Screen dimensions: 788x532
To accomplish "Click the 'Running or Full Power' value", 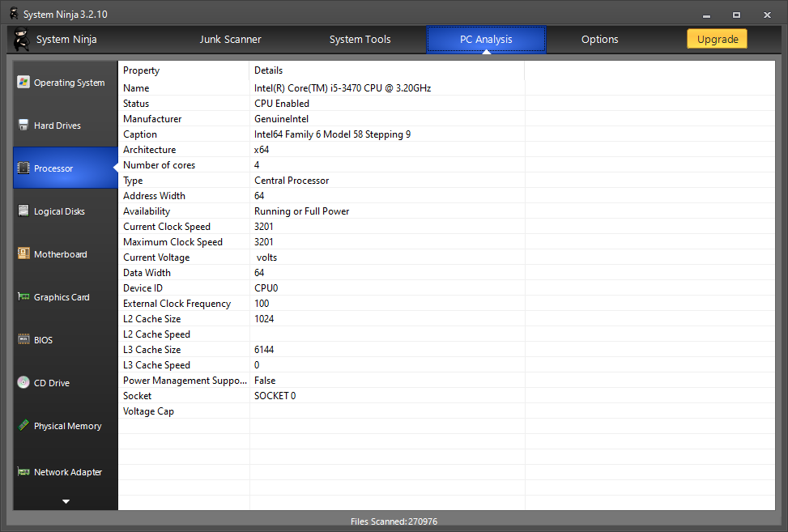I will 301,211.
